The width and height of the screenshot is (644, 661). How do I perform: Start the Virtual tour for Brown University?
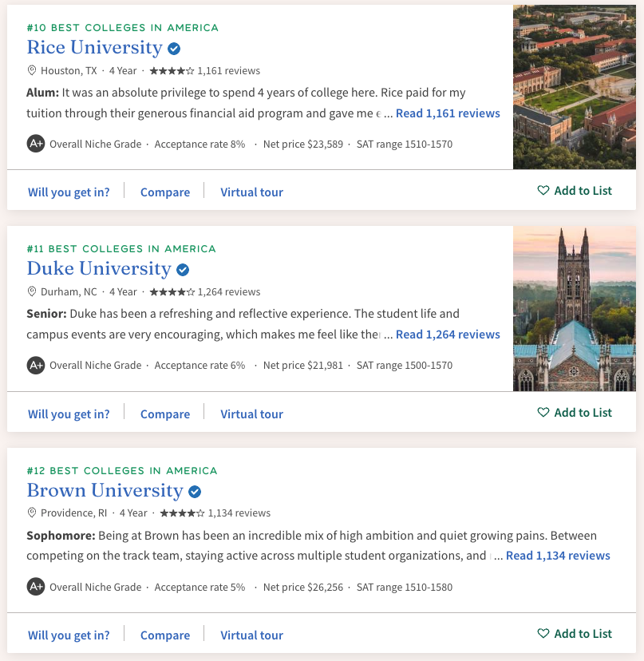[251, 635]
